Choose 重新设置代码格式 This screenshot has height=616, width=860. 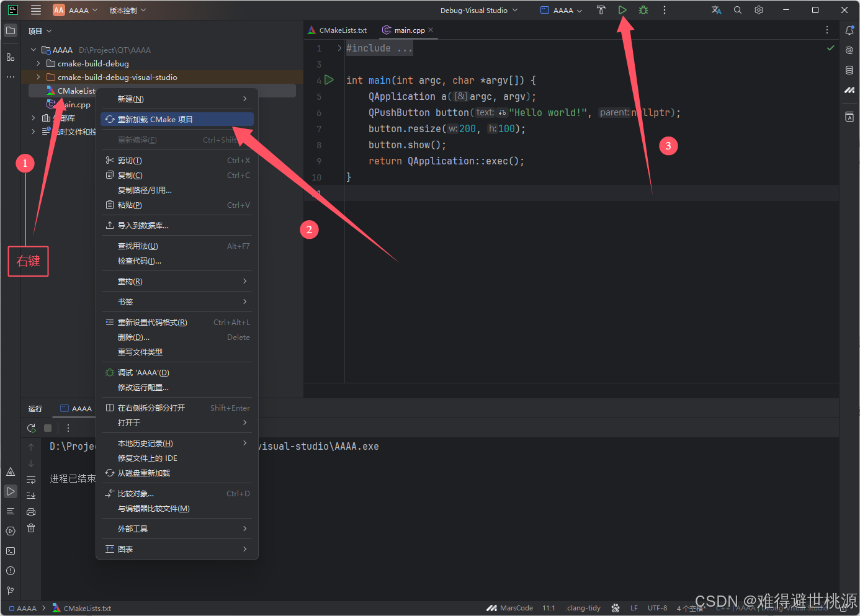point(177,323)
